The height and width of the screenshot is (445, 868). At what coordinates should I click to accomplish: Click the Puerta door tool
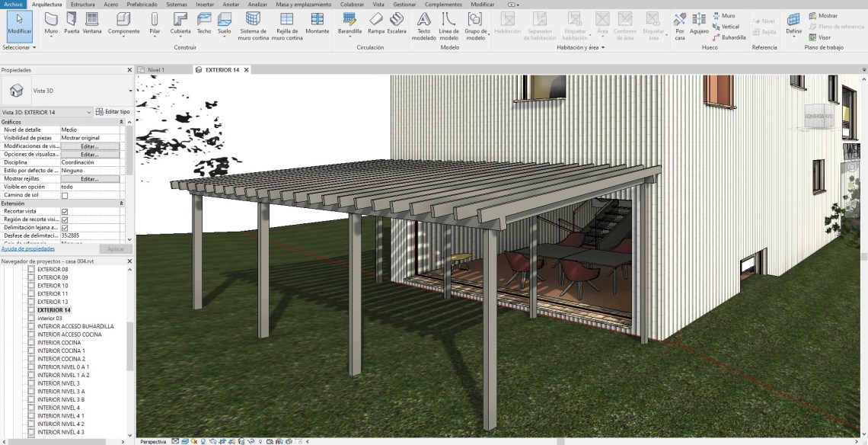(72, 23)
